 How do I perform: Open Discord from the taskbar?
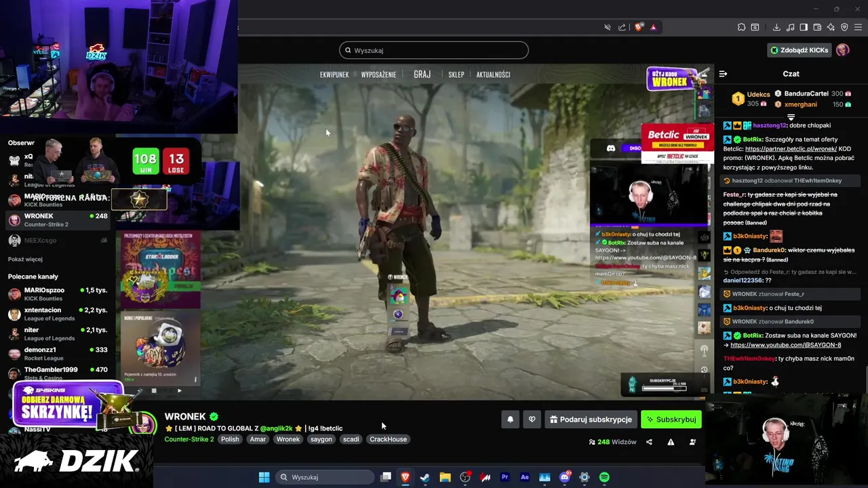564,477
